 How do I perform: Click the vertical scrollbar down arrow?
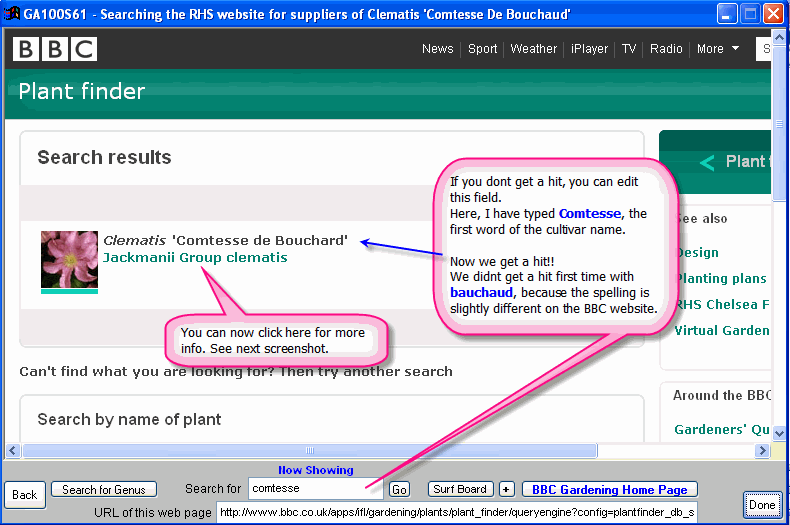coord(779,433)
